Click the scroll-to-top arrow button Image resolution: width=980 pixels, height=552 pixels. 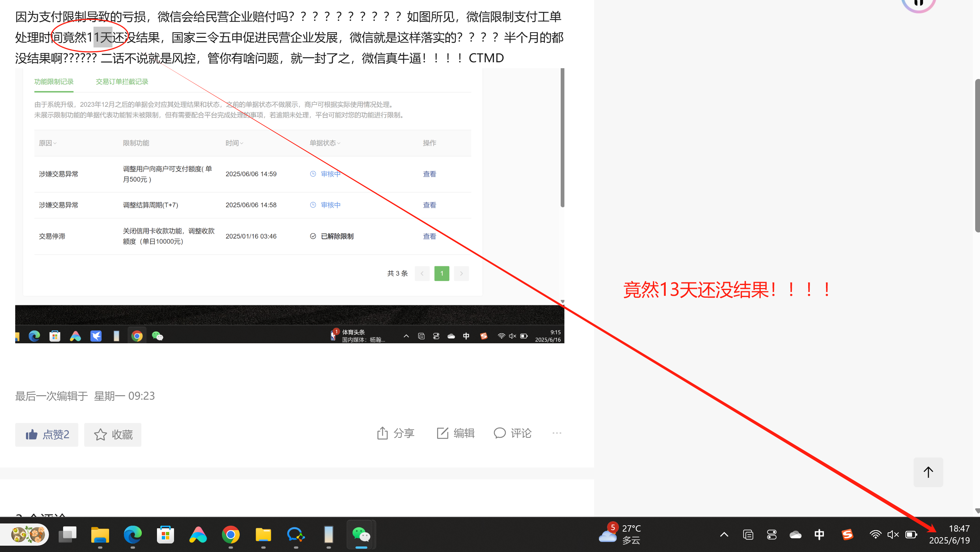928,472
